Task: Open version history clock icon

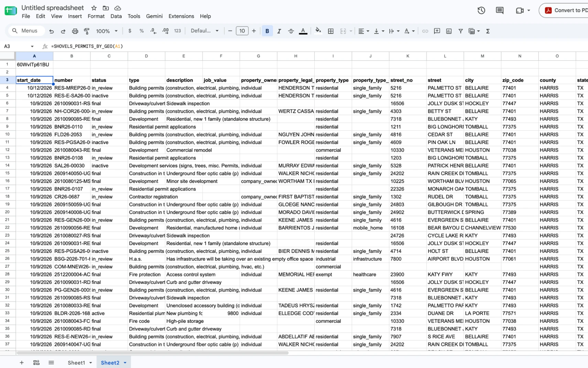Action: pyautogui.click(x=481, y=10)
